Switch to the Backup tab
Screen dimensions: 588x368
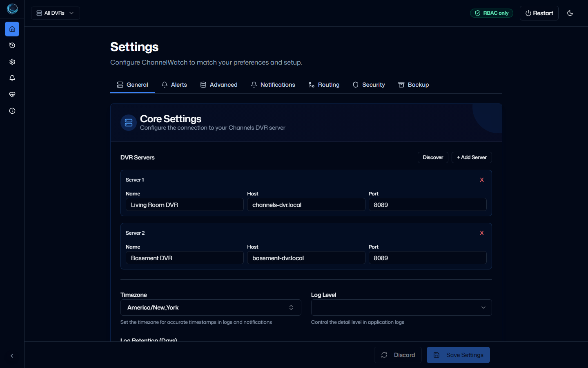414,85
